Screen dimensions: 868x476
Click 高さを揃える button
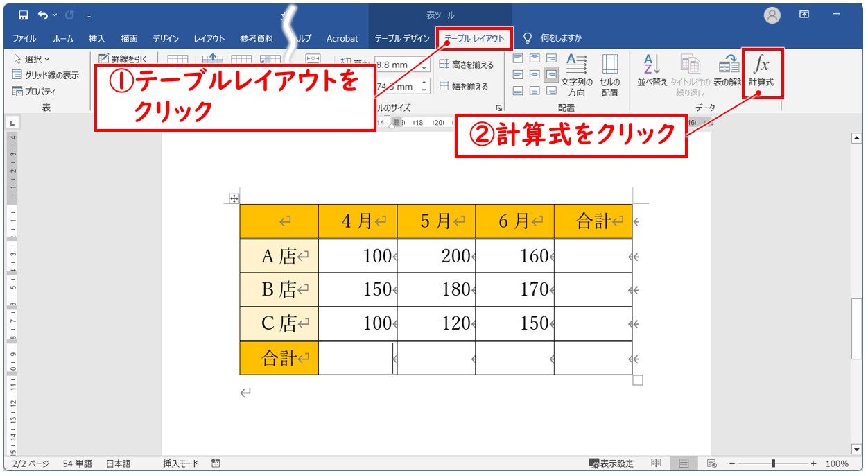click(x=466, y=65)
